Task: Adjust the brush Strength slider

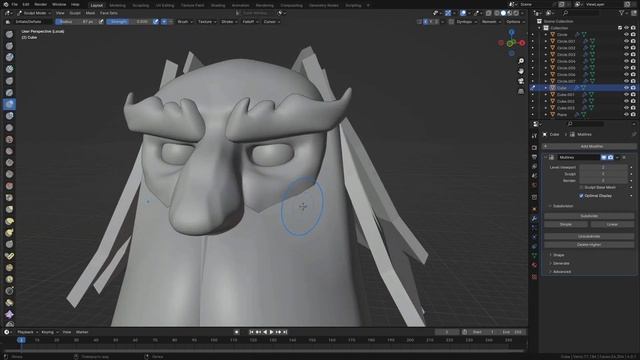Action: (x=129, y=22)
